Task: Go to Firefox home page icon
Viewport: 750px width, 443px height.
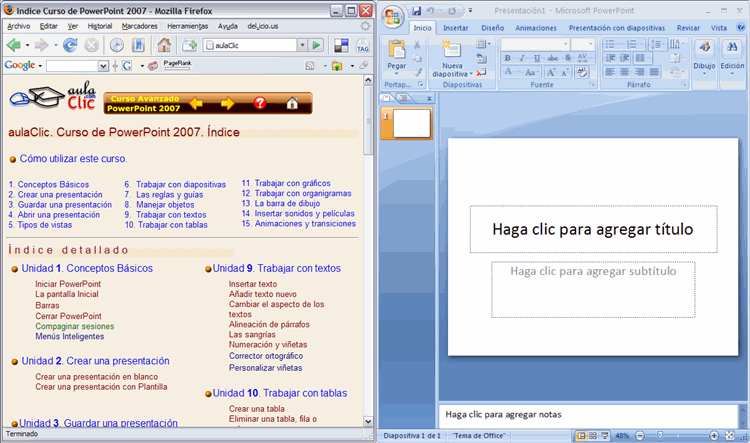Action: 163,45
